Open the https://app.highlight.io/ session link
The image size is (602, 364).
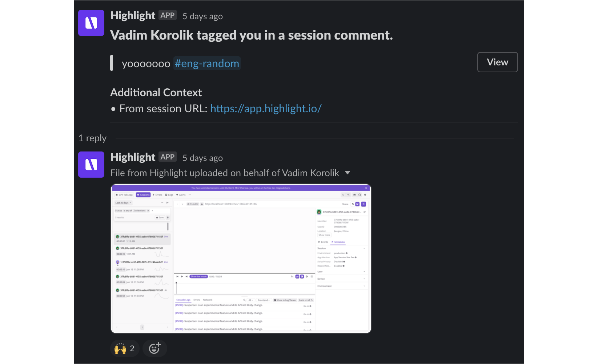[266, 108]
